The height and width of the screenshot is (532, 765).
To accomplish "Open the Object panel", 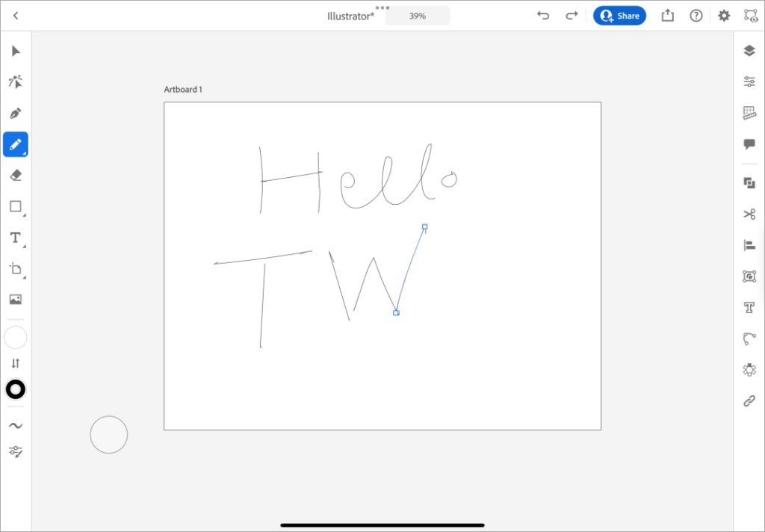I will click(749, 276).
